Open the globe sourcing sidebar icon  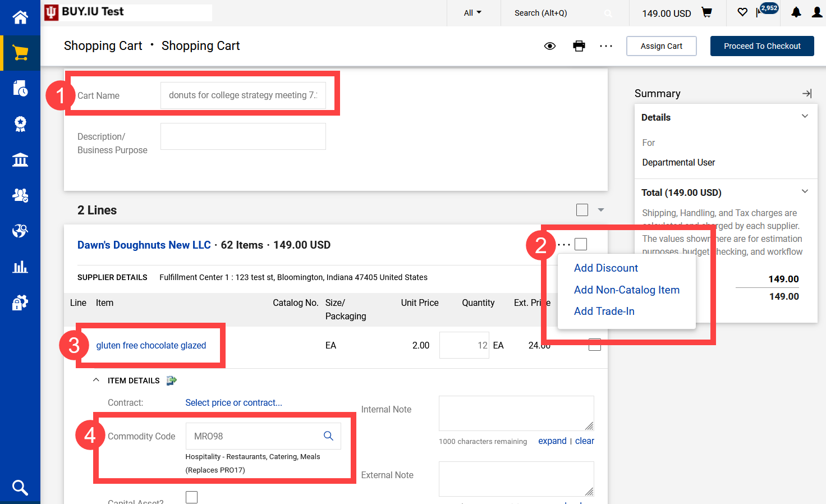[20, 231]
